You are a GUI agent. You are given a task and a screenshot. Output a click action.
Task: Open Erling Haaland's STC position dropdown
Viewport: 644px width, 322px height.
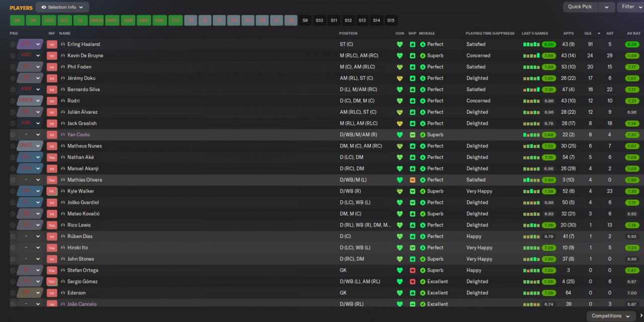30,44
